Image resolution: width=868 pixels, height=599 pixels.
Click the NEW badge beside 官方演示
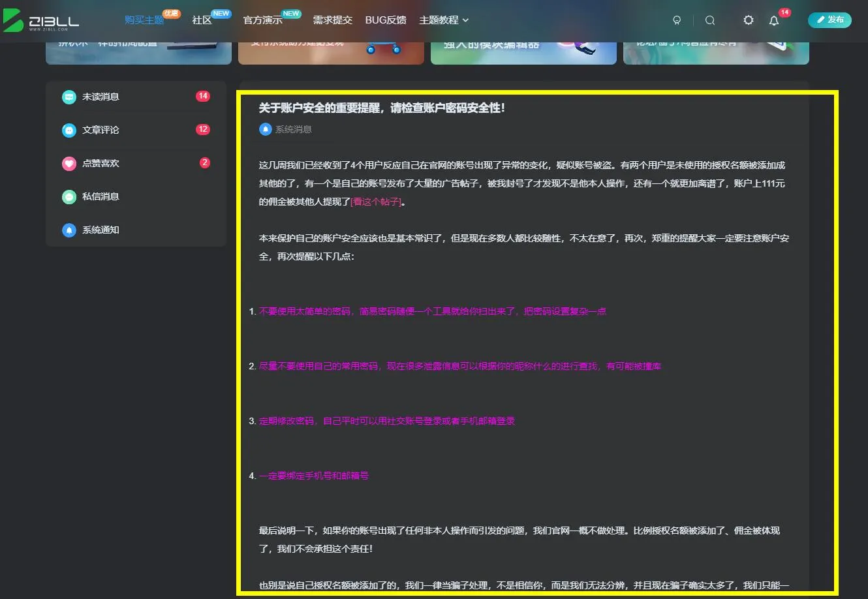[291, 13]
